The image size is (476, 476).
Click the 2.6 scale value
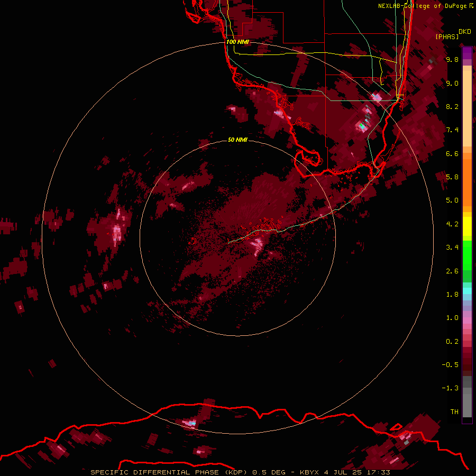[x=452, y=271]
